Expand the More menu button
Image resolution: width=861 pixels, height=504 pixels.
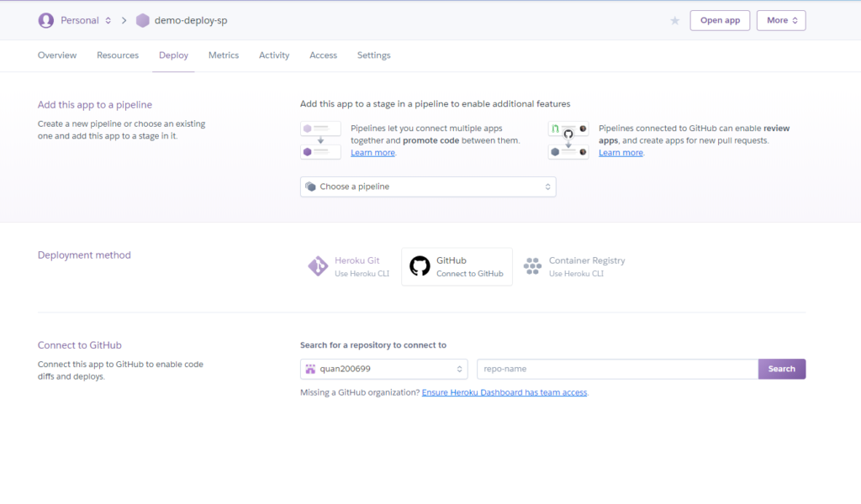pos(781,20)
